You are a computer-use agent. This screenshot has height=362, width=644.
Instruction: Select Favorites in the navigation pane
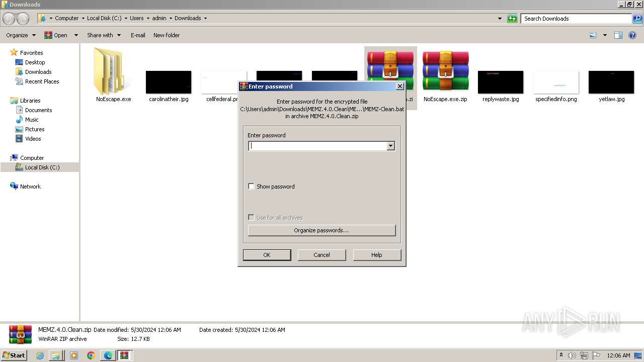click(31, 53)
